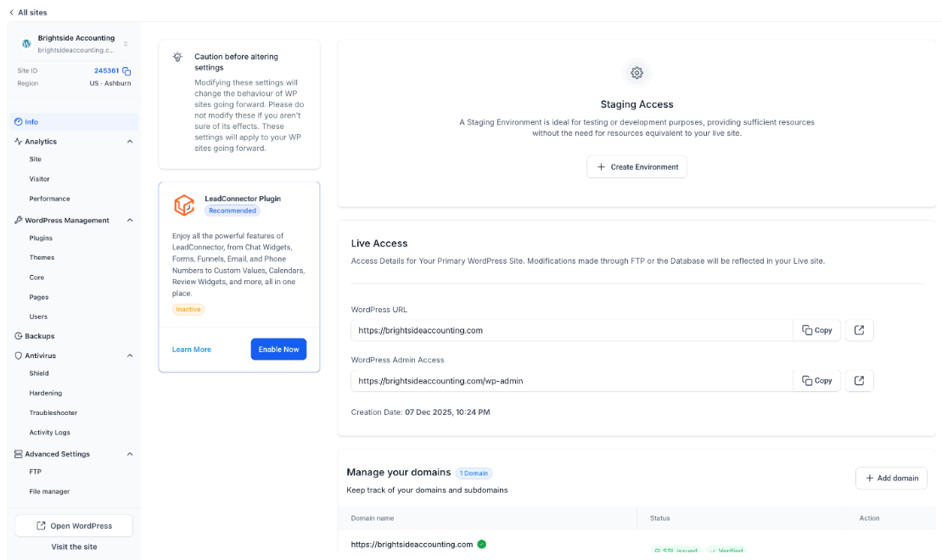Click the Open WordPress button
Screen dimensions: 942x560
pyautogui.click(x=74, y=526)
